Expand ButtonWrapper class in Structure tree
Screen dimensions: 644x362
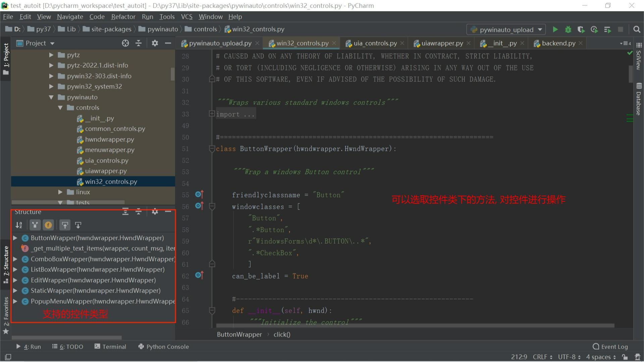(15, 238)
